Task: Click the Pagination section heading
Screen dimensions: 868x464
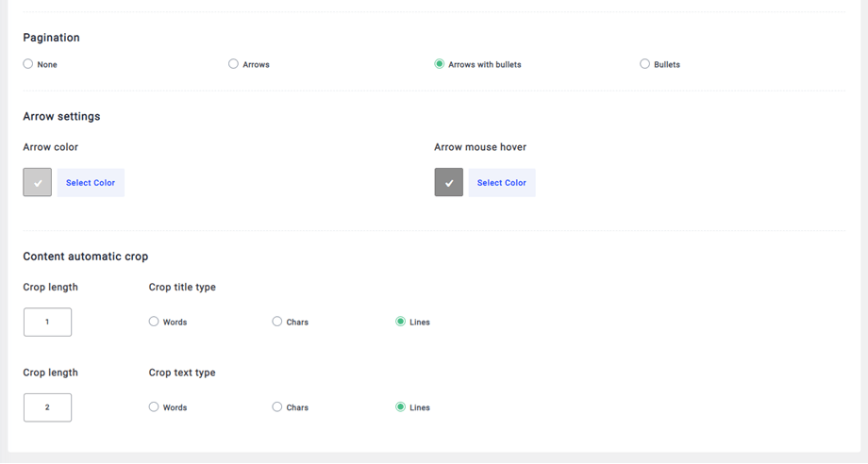Action: (x=51, y=38)
